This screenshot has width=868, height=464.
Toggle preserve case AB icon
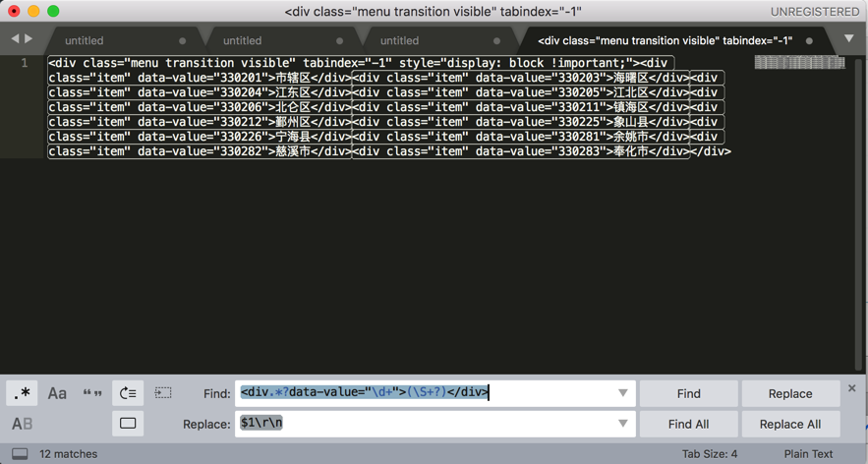22,424
